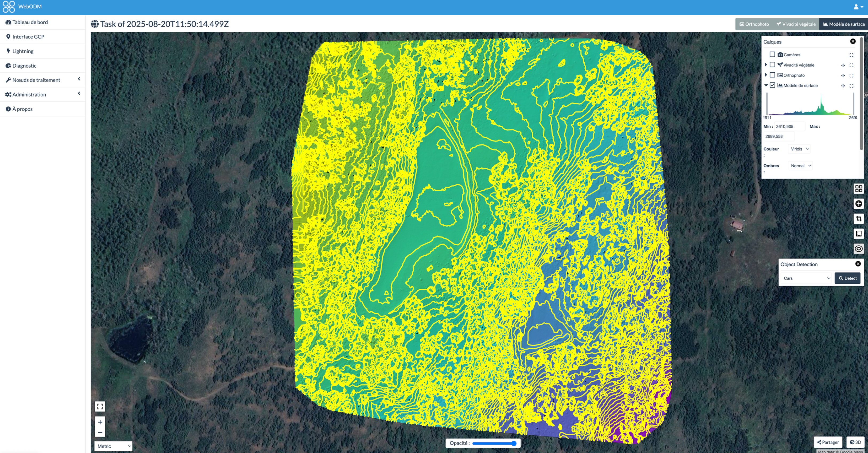Viewport: 868px width, 453px height.
Task: Select the crop tool icon
Action: coord(858,219)
